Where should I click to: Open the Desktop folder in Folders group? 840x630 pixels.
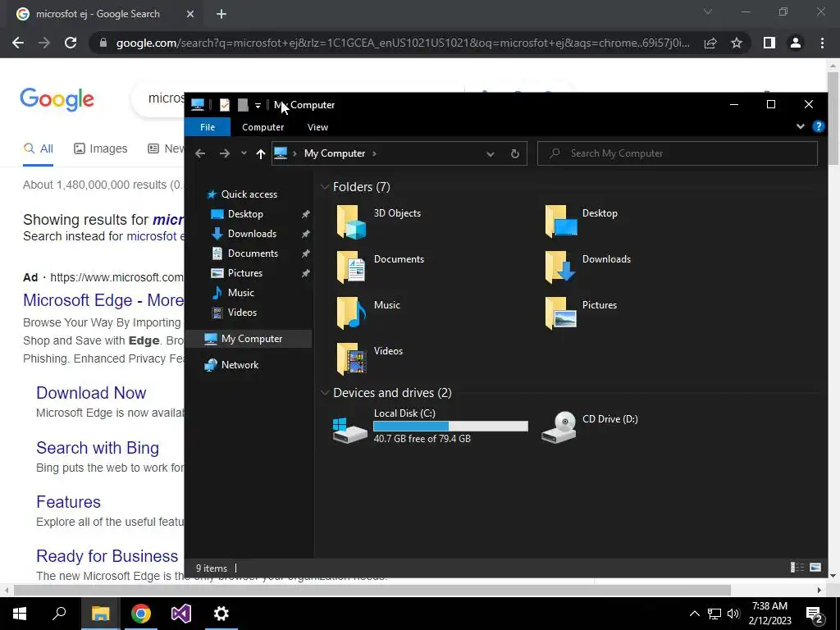pyautogui.click(x=560, y=221)
